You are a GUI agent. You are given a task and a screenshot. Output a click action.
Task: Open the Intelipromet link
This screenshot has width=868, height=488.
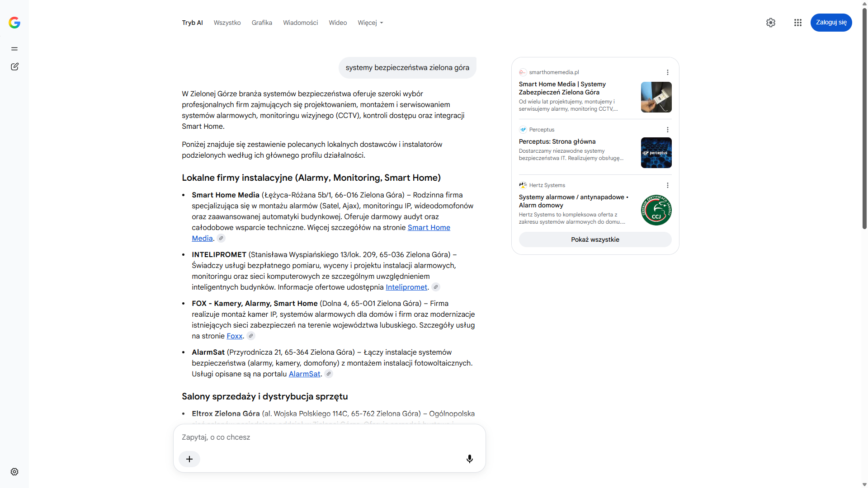pyautogui.click(x=406, y=287)
